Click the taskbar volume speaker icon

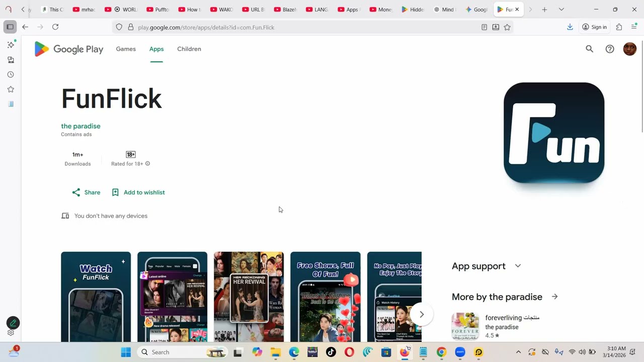pos(582,352)
